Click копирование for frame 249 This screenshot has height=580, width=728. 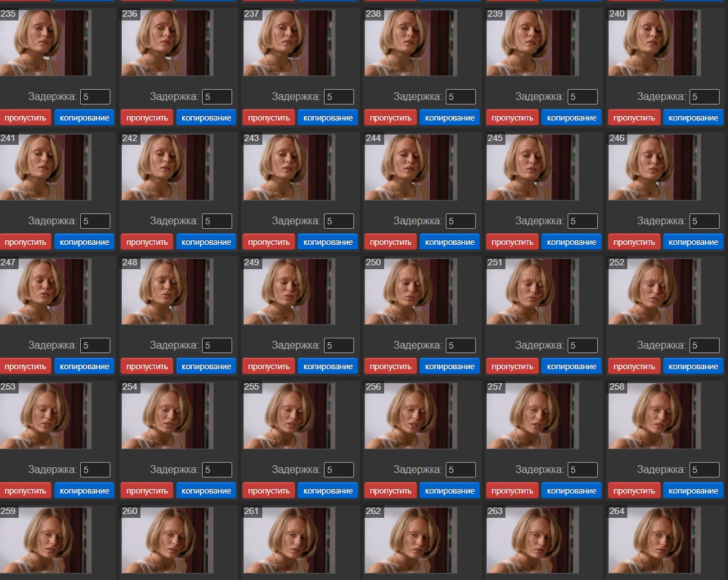point(328,367)
